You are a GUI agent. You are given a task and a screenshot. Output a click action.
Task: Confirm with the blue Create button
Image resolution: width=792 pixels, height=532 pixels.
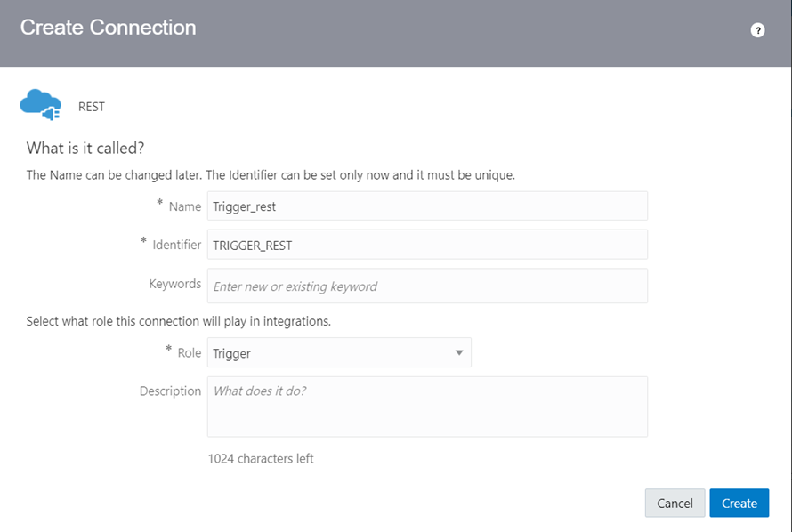pos(739,503)
